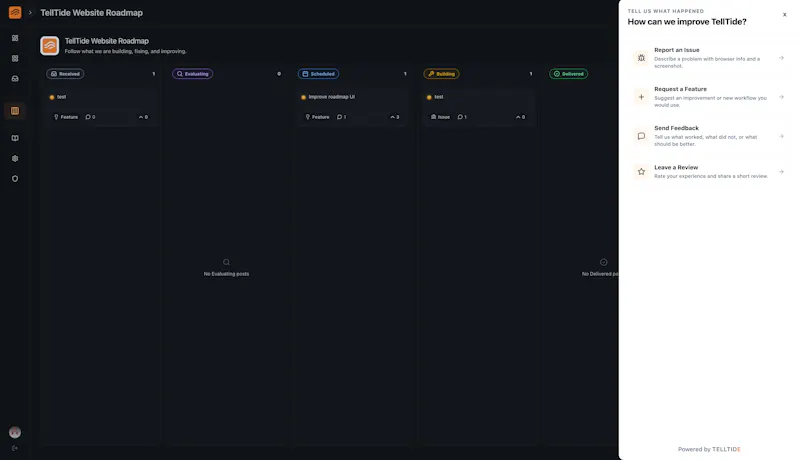Click the breadcrumb chevron beside the logo
Viewport: 800px width, 460px height.
(x=30, y=13)
